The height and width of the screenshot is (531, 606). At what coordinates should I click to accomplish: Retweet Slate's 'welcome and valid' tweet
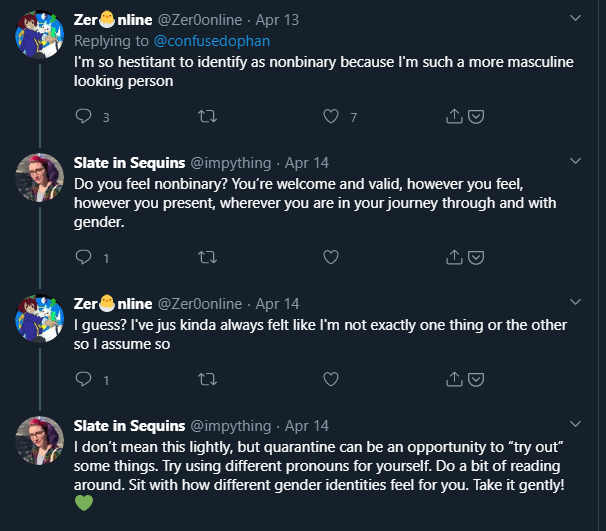pyautogui.click(x=207, y=257)
